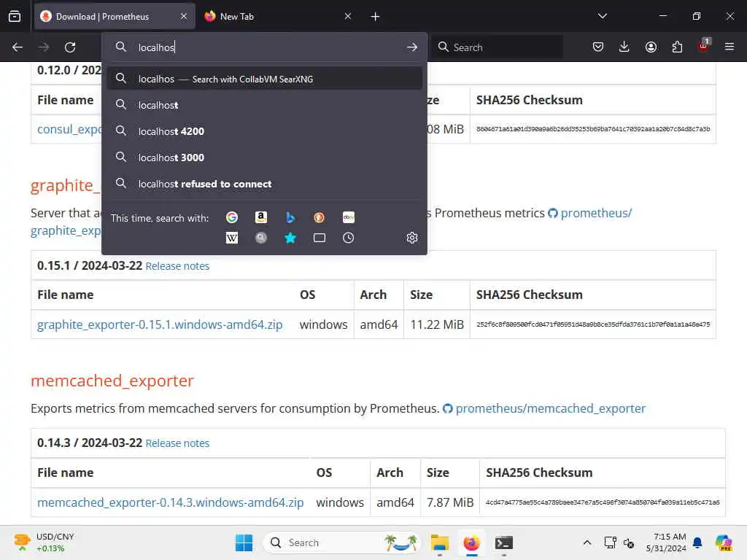This screenshot has height=560, width=747.
Task: Search this time with eBay
Action: [x=348, y=217]
